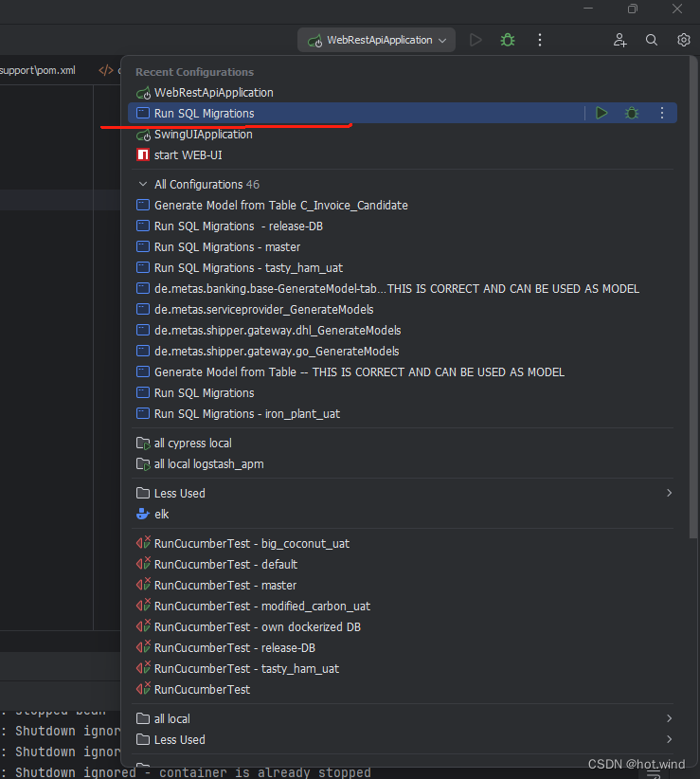The image size is (700, 779).
Task: Click folder icon of Less Used above elk
Action: [x=143, y=494]
